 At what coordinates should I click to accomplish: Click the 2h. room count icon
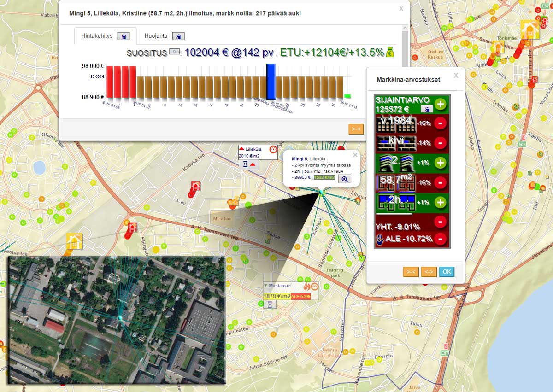click(396, 202)
